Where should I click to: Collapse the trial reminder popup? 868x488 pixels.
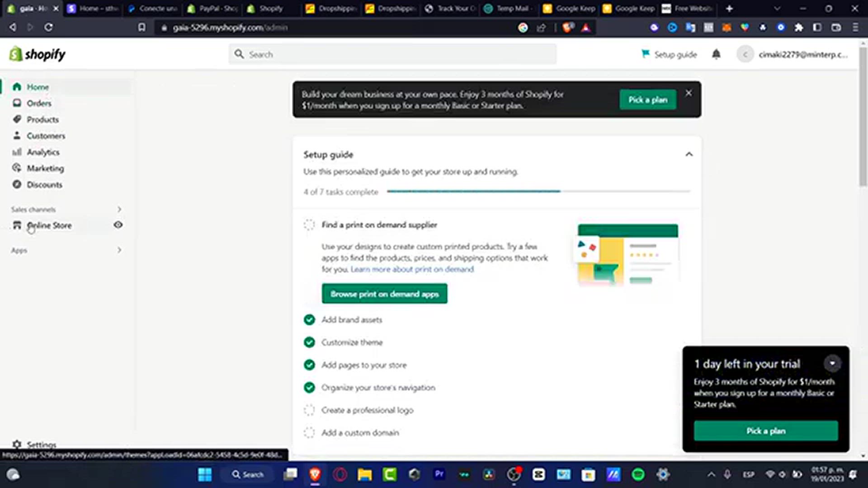(832, 363)
